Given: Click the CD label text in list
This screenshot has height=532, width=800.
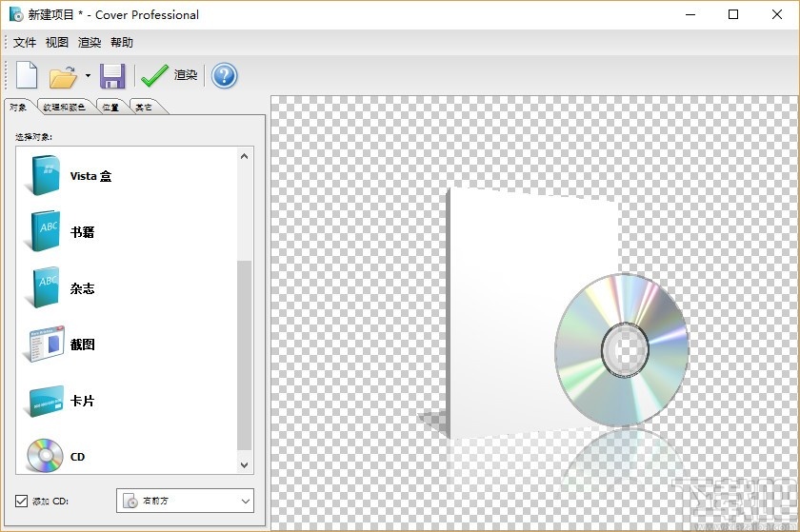Looking at the screenshot, I should tap(77, 457).
